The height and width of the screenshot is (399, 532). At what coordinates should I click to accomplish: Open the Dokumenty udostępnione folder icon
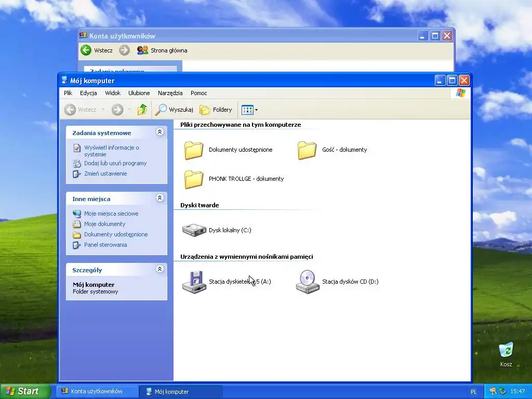click(x=194, y=150)
